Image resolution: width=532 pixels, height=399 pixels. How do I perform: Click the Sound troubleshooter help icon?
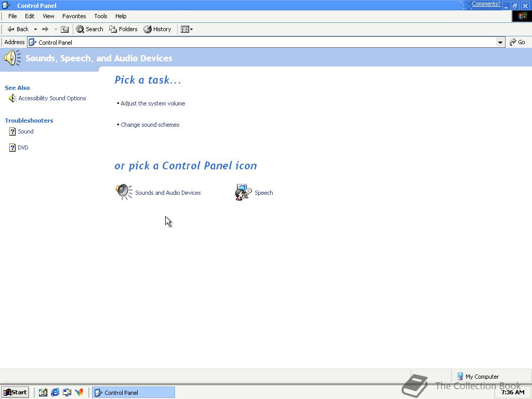(12, 131)
